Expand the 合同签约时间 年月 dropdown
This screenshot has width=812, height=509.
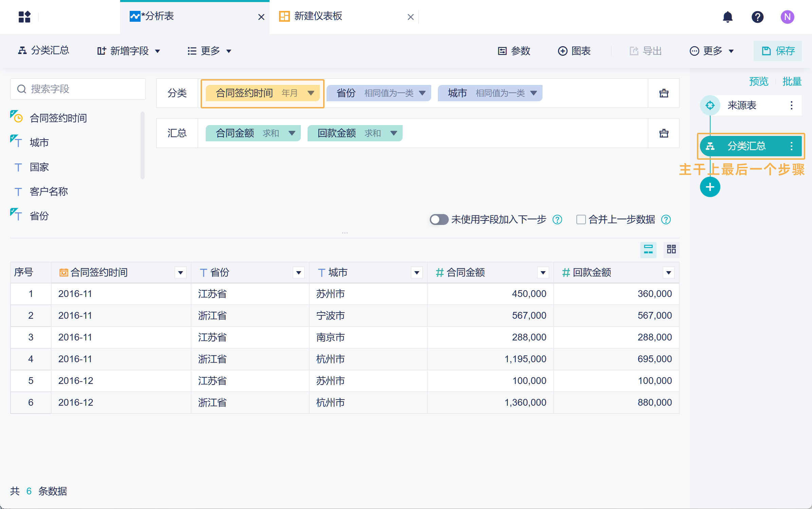[311, 93]
